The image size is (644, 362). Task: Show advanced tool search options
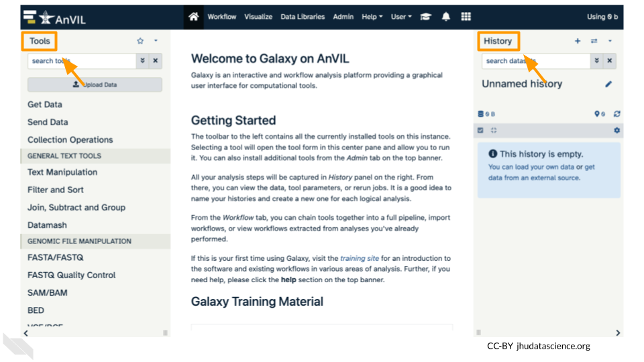142,61
